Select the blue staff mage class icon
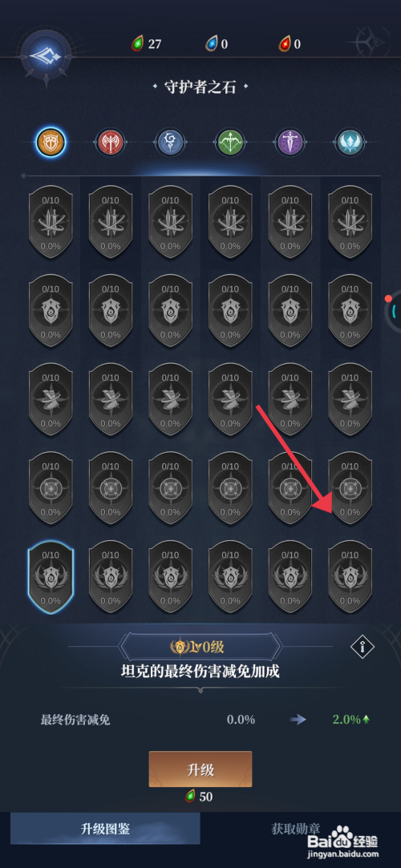401x868 pixels. click(x=170, y=143)
